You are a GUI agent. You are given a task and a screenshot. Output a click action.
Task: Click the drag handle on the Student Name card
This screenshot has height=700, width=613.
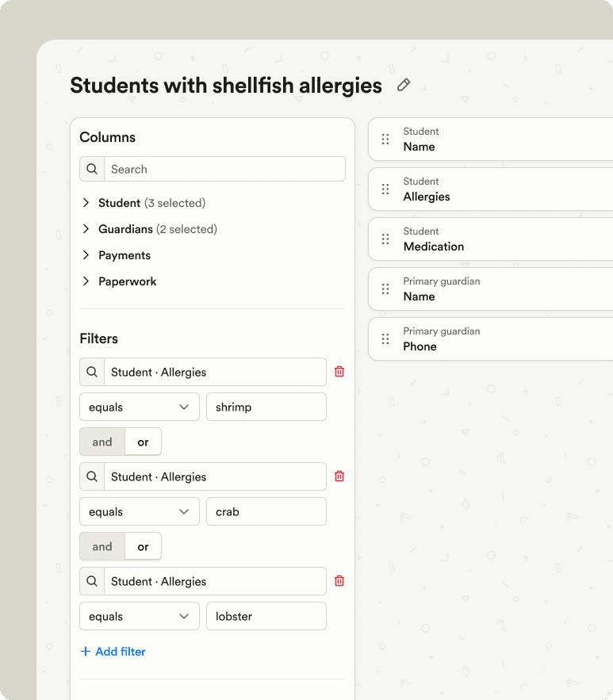coord(385,140)
